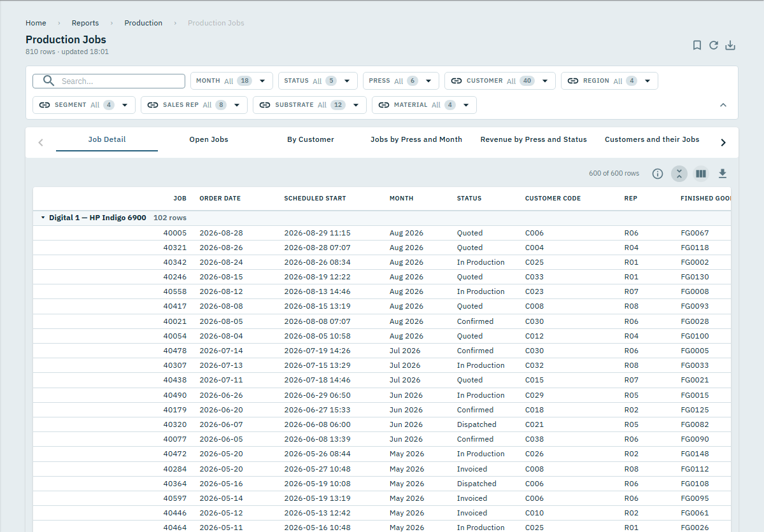Click link icon on Sales Rep filter

153,105
